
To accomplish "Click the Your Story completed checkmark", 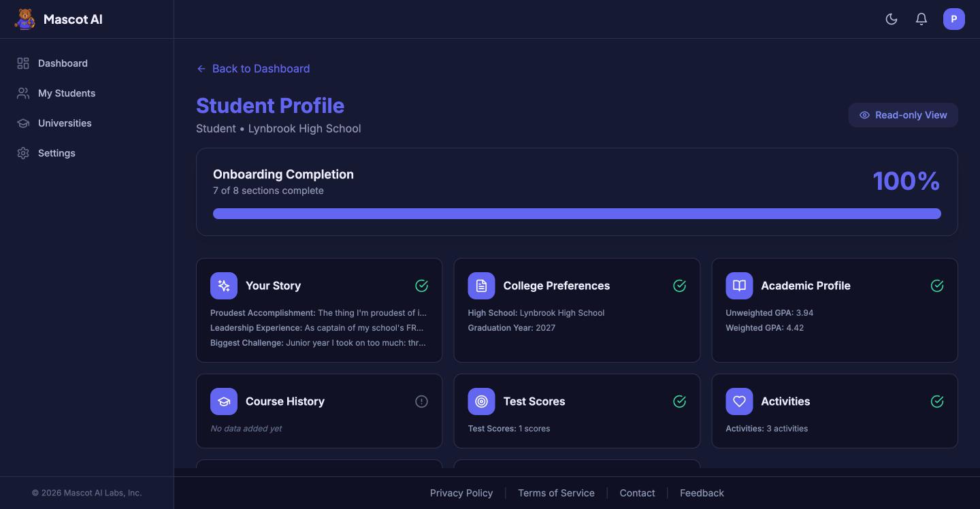I will coord(422,286).
